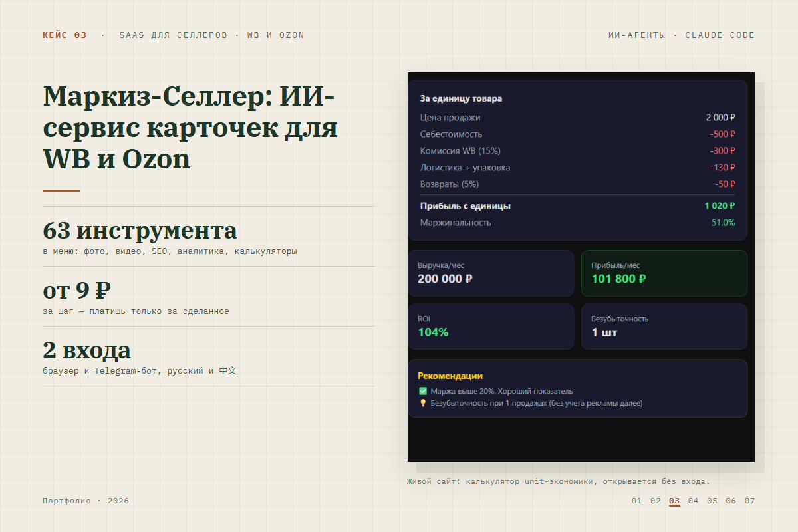Click the green checkmark recommendation icon
This screenshot has width=798, height=532.
(x=422, y=391)
